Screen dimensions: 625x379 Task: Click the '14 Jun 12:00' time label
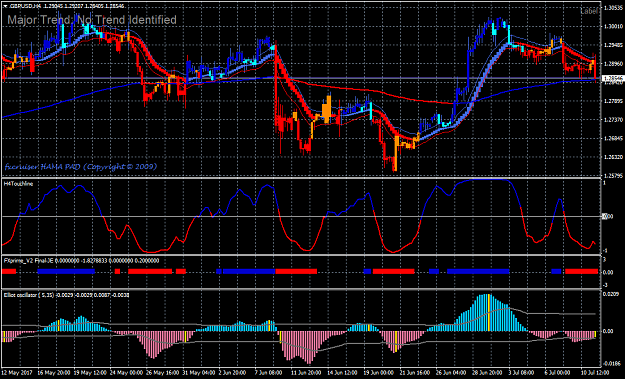point(343,373)
